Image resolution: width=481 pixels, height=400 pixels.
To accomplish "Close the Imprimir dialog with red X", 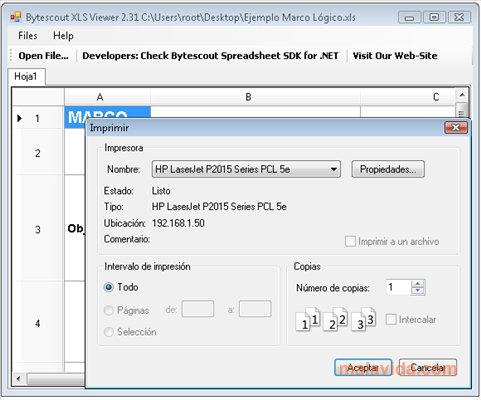I will click(456, 128).
